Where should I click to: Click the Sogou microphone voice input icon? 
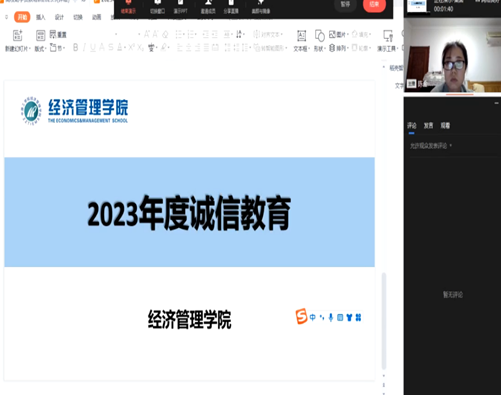coord(331,317)
